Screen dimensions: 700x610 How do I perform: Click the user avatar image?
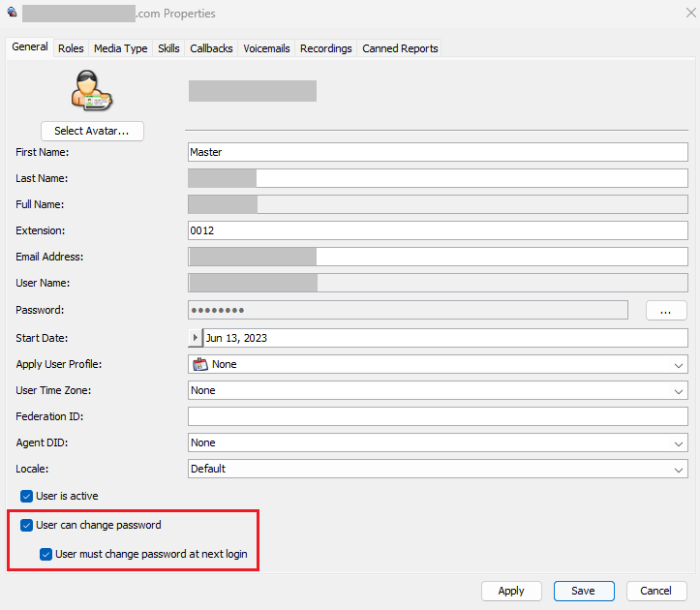coord(92,90)
